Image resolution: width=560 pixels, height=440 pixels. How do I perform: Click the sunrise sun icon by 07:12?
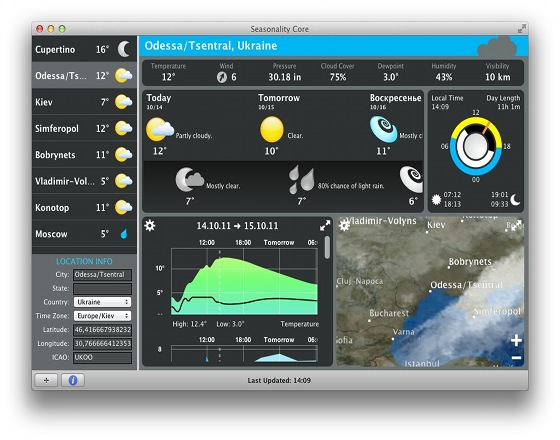[436, 199]
